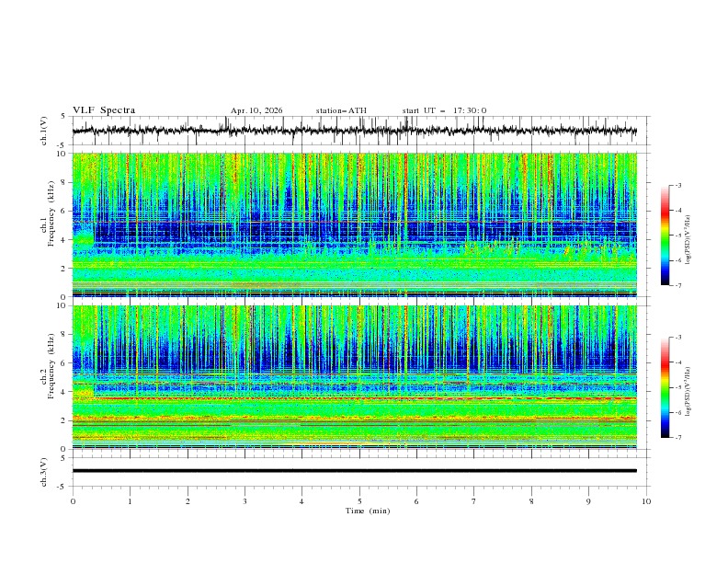Click the "-7" label on ch.1 colorbar
The image size is (728, 563).
click(x=678, y=285)
